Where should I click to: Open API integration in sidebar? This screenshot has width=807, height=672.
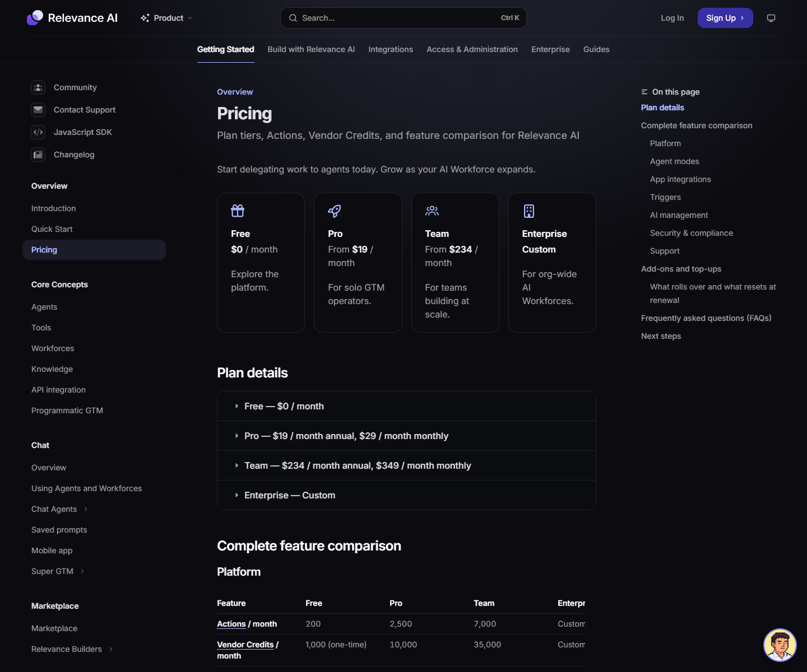tap(94, 390)
